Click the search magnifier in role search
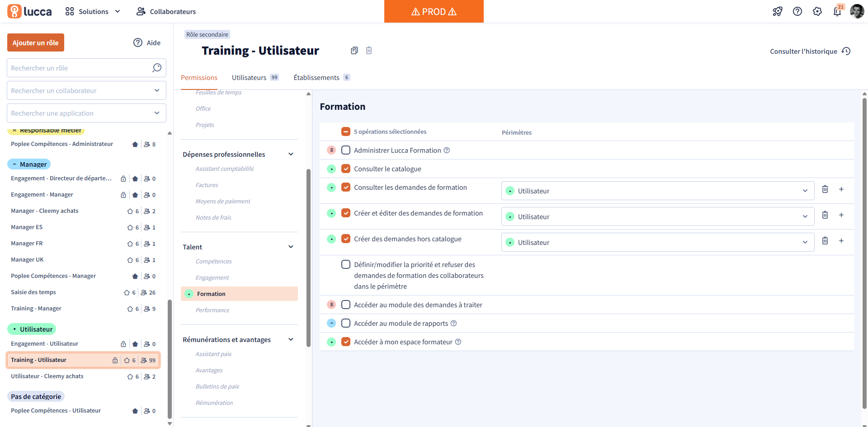Viewport: 868px width, 427px height. [x=157, y=68]
